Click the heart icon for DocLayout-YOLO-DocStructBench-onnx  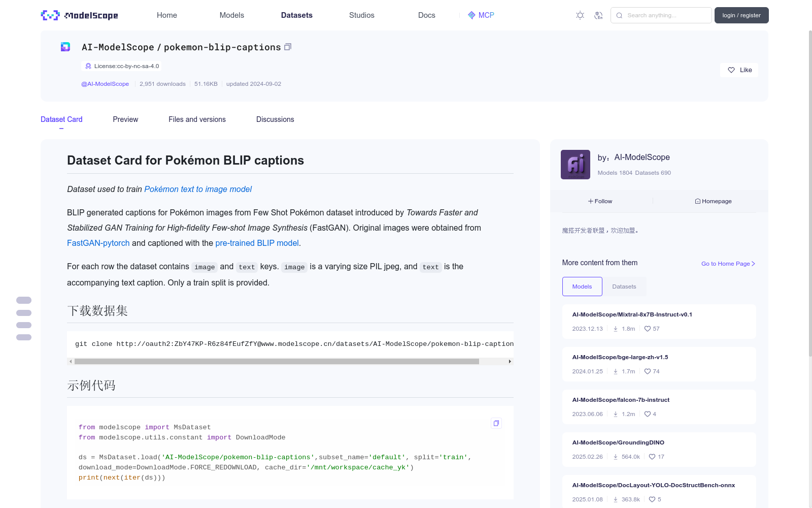[x=652, y=499]
